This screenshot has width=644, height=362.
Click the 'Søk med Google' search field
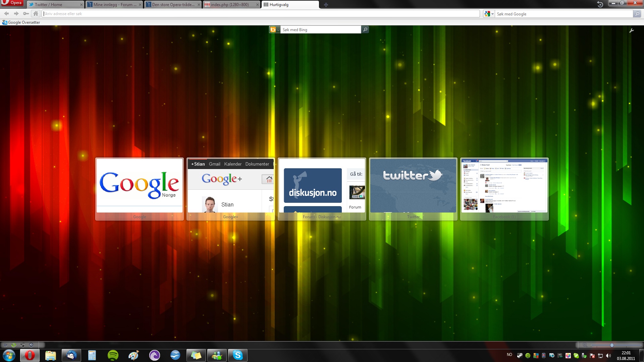coord(563,14)
